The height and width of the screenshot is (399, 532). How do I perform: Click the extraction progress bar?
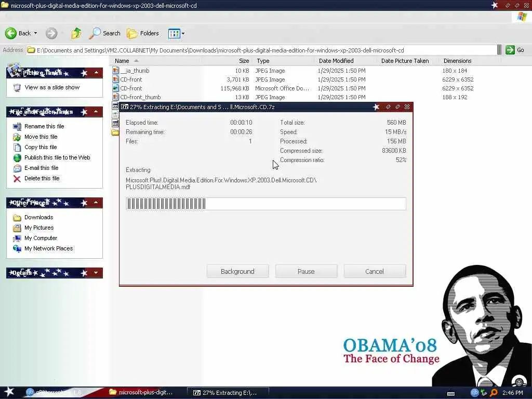click(x=265, y=204)
